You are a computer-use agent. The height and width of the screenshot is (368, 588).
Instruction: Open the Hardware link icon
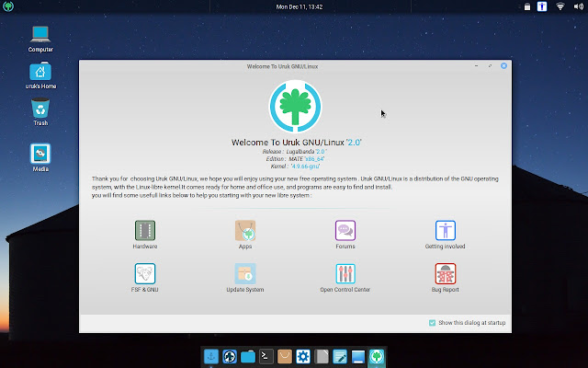click(145, 230)
